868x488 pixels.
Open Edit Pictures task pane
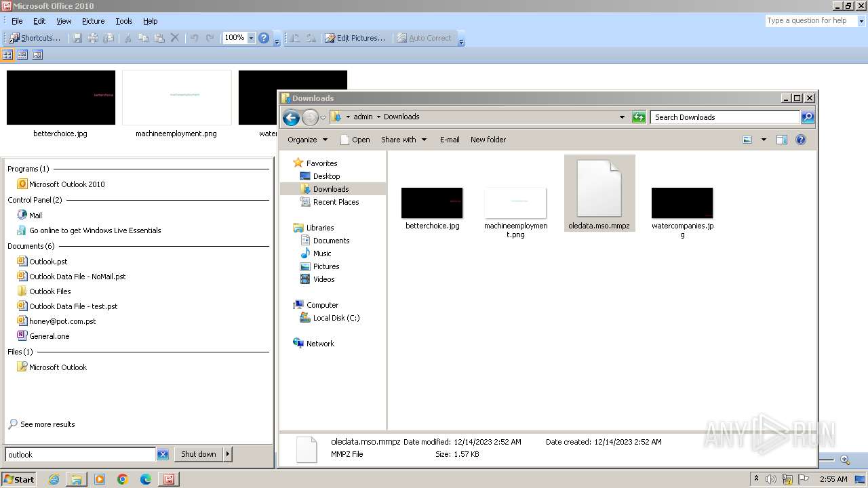[355, 38]
